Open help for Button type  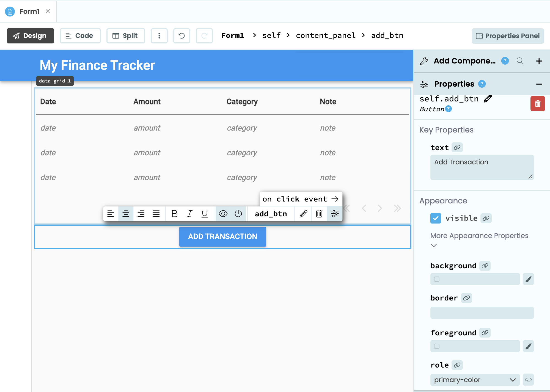[448, 109]
